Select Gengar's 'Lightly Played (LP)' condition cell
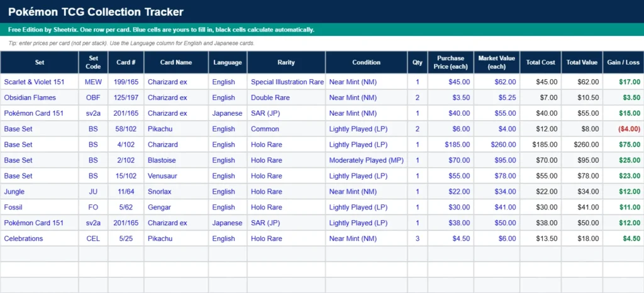This screenshot has height=293, width=644. [367, 207]
